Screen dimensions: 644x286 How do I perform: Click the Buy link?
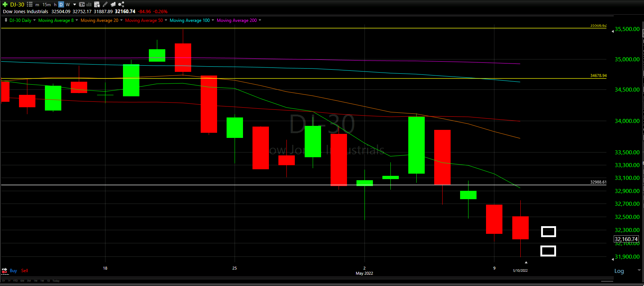14,271
